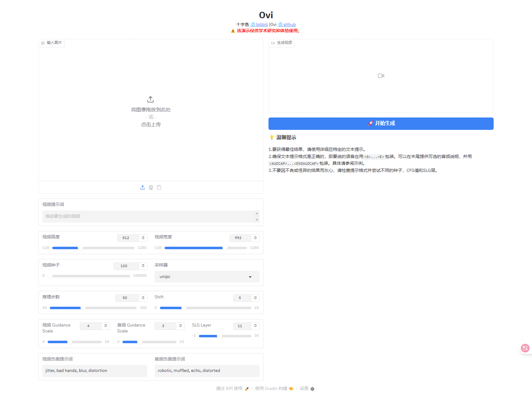
Task: Reset the 视频宽度 value
Action: point(255,238)
